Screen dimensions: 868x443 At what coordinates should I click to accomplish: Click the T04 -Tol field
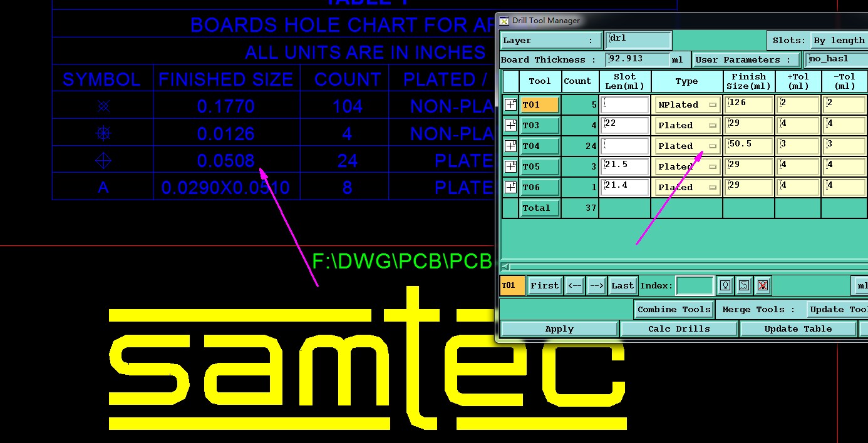[x=845, y=146]
